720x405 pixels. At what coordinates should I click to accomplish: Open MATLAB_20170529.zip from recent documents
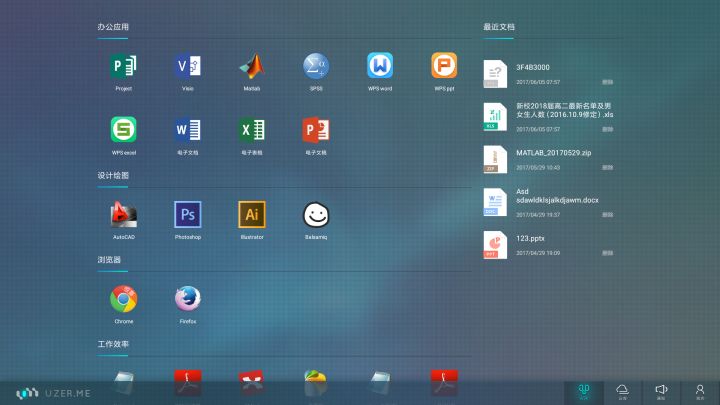(553, 152)
